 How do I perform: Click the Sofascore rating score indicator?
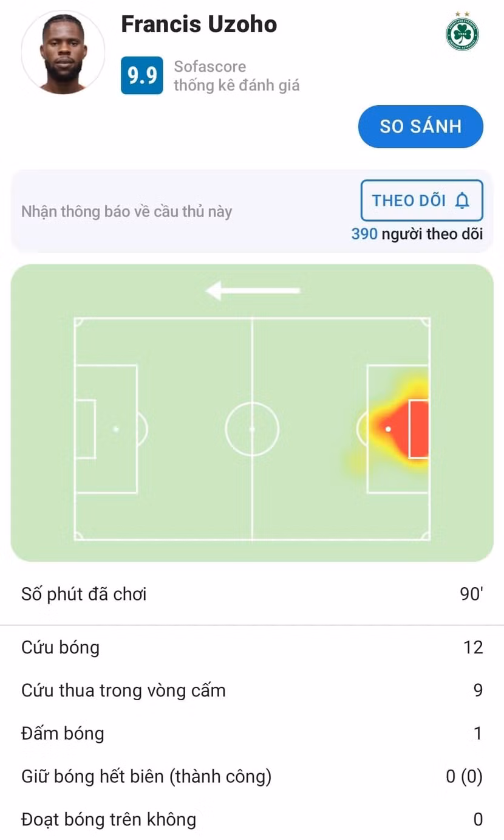[x=141, y=74]
